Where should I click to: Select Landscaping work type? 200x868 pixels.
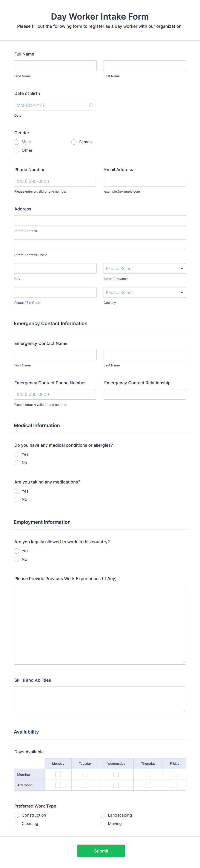click(x=102, y=815)
